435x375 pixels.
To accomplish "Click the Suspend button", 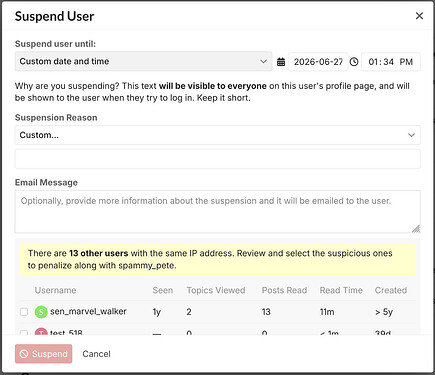I will point(43,354).
